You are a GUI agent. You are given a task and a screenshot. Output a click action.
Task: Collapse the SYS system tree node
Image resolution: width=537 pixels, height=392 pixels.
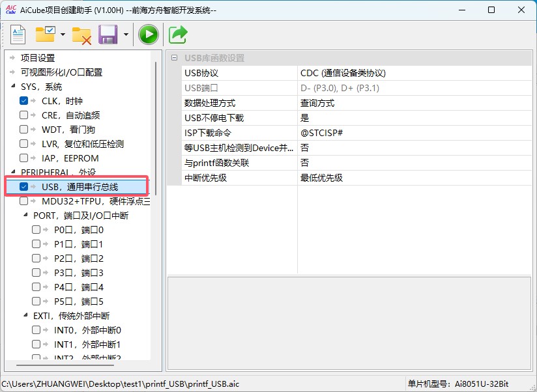[13, 86]
